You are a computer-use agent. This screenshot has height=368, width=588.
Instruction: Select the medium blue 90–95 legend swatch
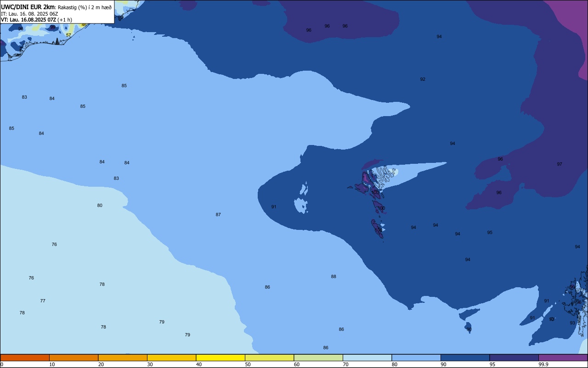coord(465,357)
